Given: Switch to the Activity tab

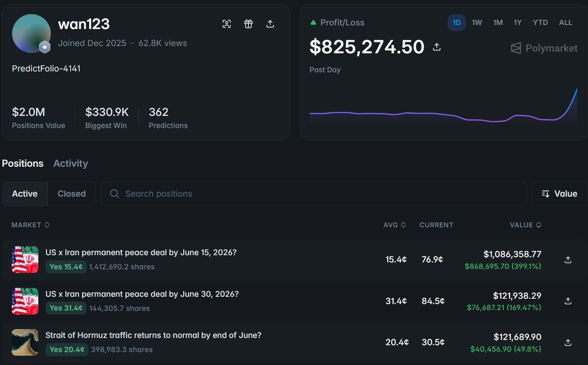Looking at the screenshot, I should (x=71, y=163).
